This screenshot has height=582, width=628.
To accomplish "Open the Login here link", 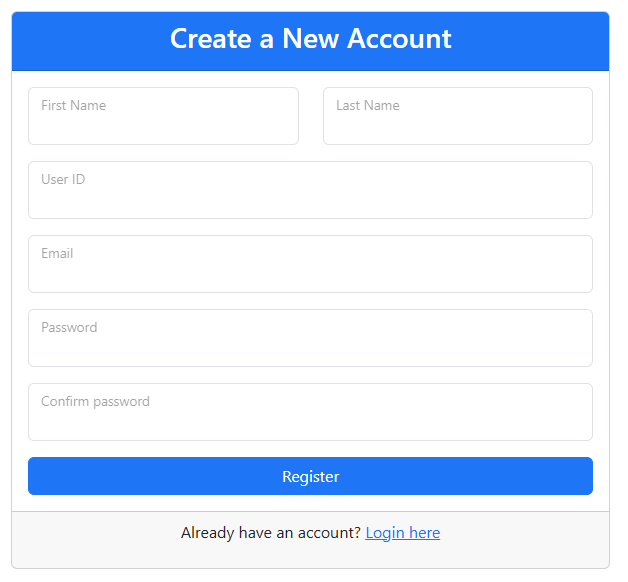I will click(x=402, y=533).
